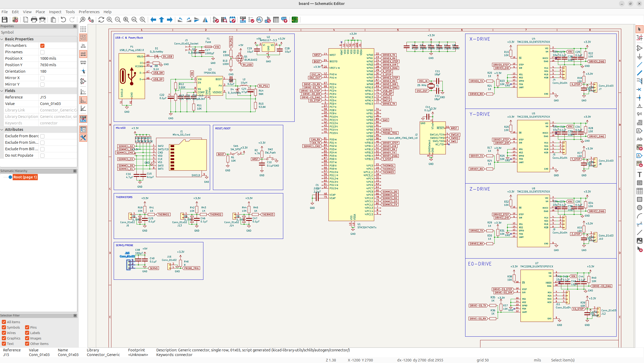Uncheck Wires in Selection Filter
The image size is (644, 363).
pyautogui.click(x=4, y=333)
